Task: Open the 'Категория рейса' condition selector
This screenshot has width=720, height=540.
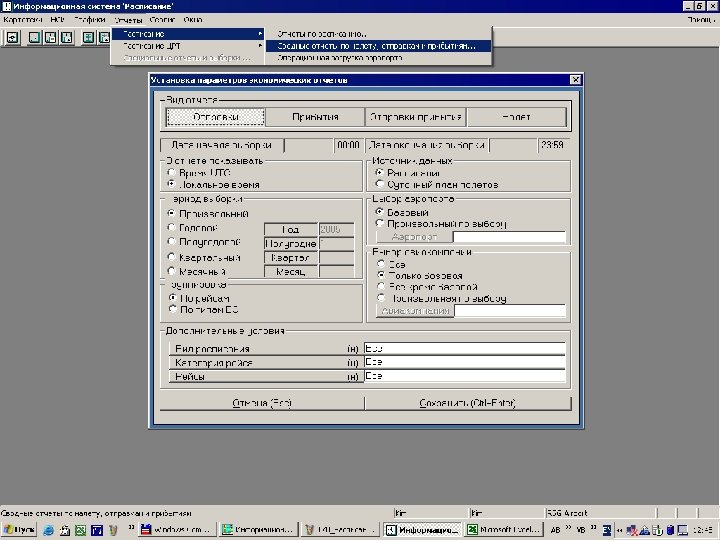Action: coord(266,362)
